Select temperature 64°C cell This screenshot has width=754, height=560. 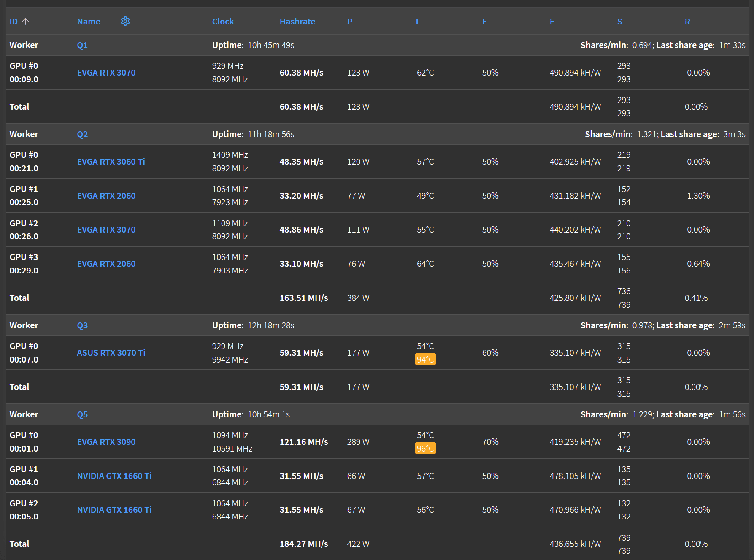(x=425, y=264)
